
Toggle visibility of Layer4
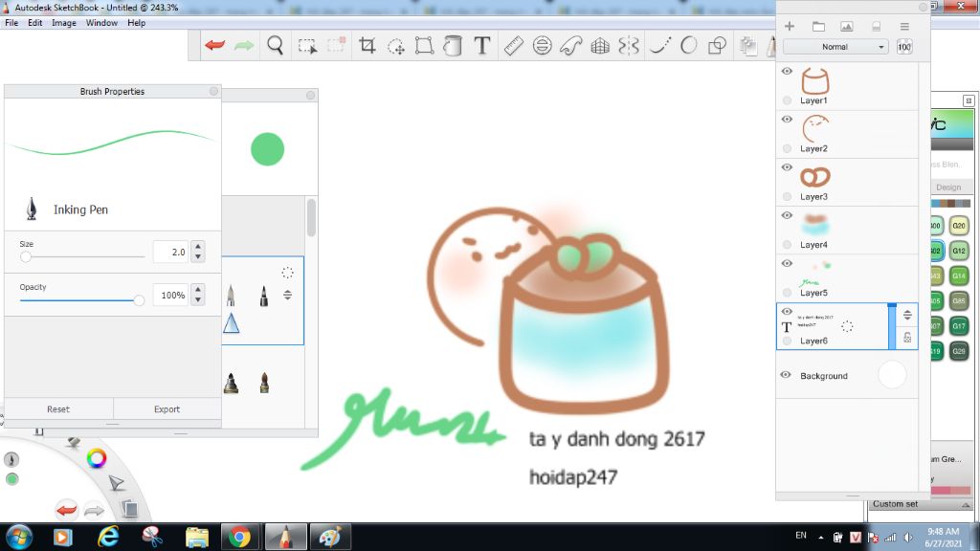(x=787, y=215)
